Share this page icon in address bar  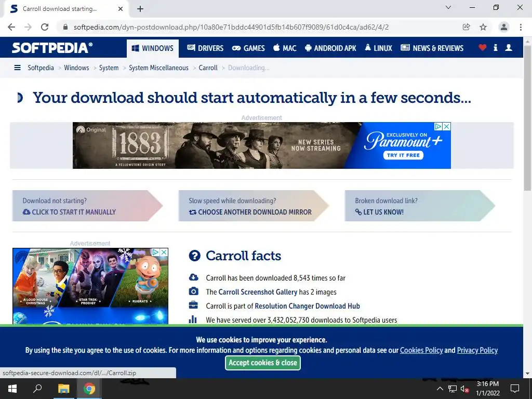[467, 27]
